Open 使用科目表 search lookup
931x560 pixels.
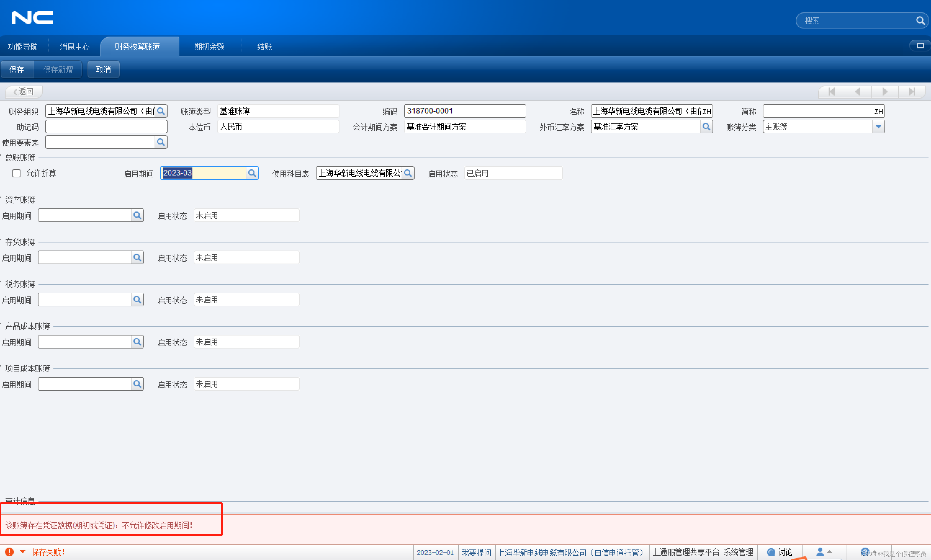pyautogui.click(x=408, y=173)
